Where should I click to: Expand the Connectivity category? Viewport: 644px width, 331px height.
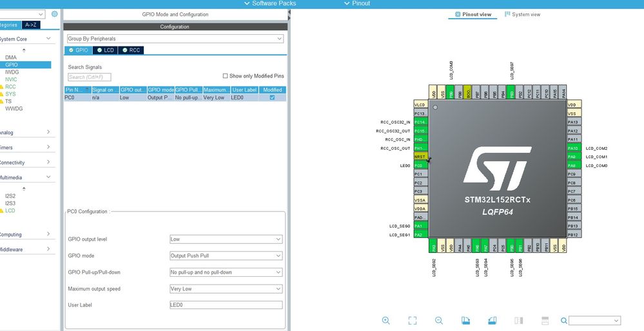pos(48,162)
